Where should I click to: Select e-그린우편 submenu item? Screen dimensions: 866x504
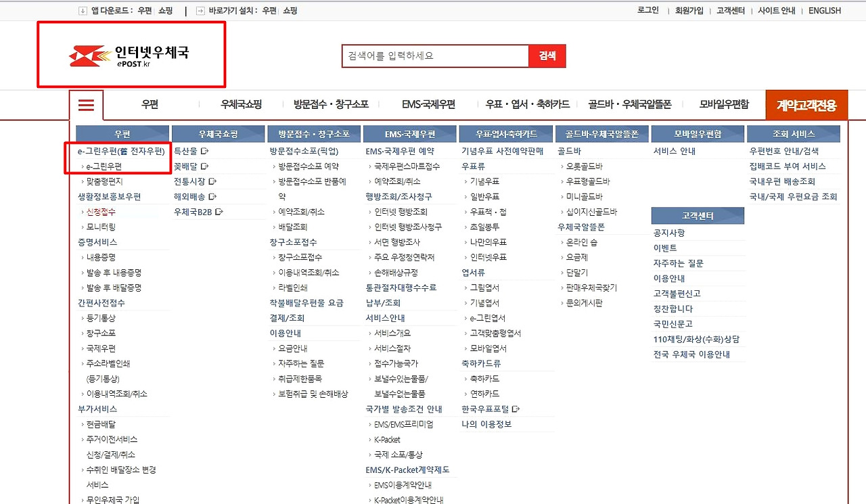(104, 166)
